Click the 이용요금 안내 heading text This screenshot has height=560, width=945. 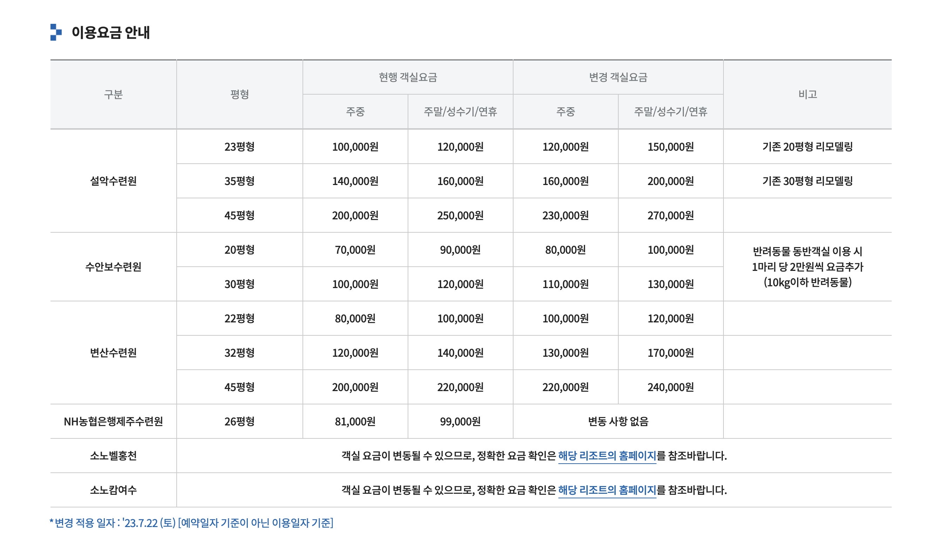point(110,33)
